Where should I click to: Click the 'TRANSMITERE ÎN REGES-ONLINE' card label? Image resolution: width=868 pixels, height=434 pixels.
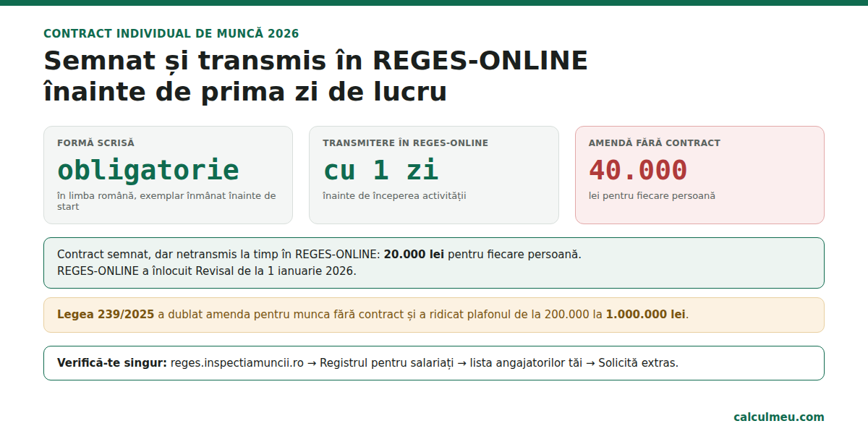[405, 143]
